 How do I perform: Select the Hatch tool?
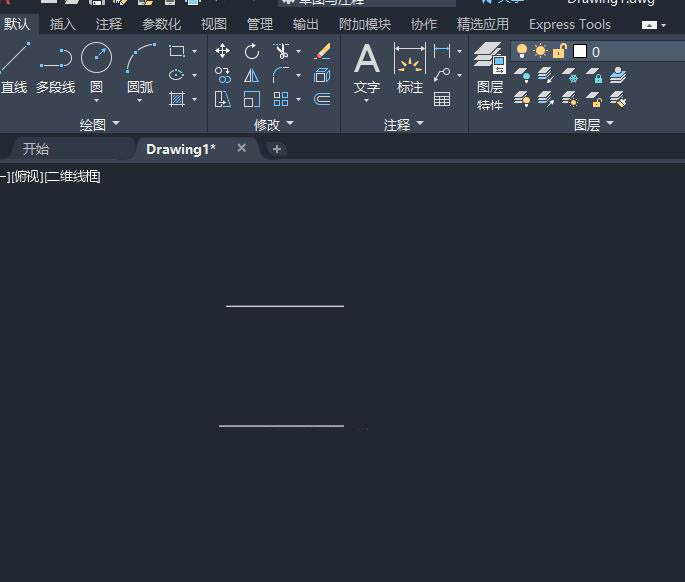pos(176,99)
